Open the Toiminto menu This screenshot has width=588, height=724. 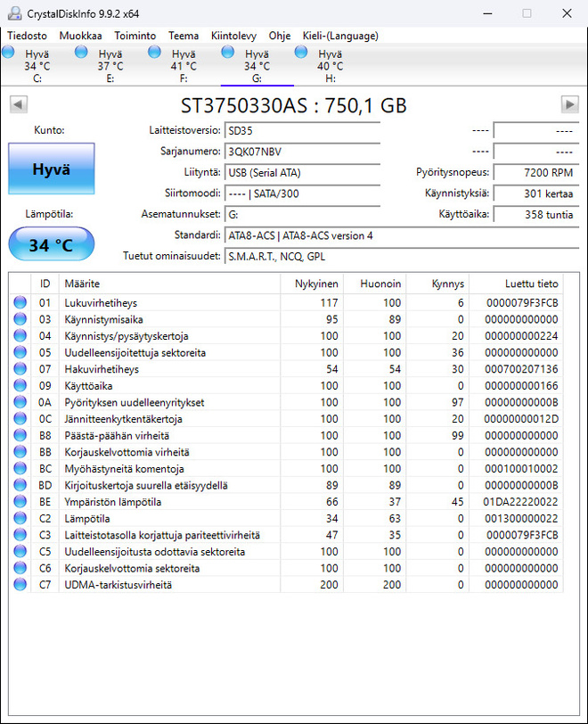pos(135,36)
